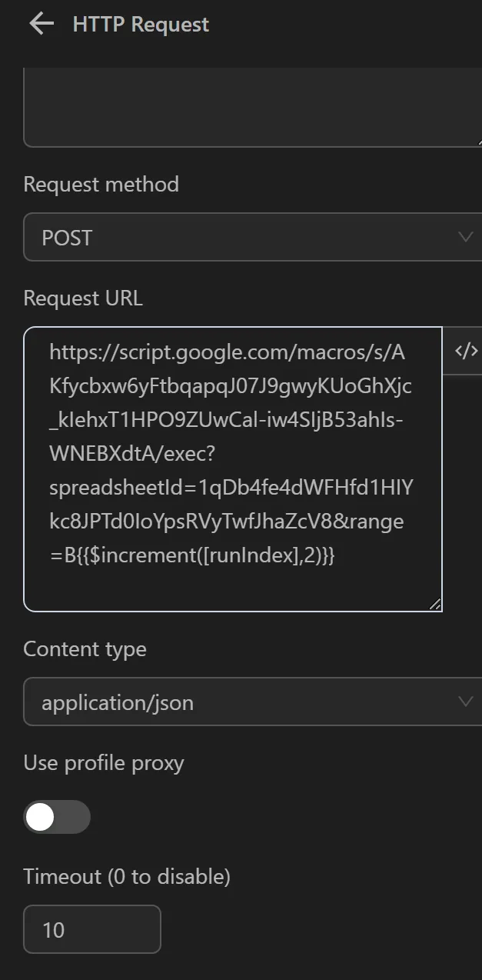The image size is (482, 980).
Task: Click inside the Timeout input field
Action: pos(91,929)
